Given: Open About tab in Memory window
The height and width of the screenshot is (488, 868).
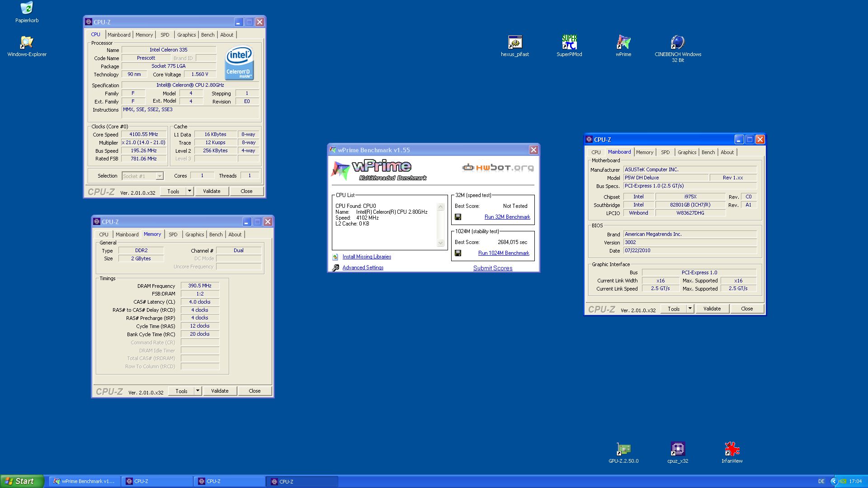Looking at the screenshot, I should pos(235,235).
